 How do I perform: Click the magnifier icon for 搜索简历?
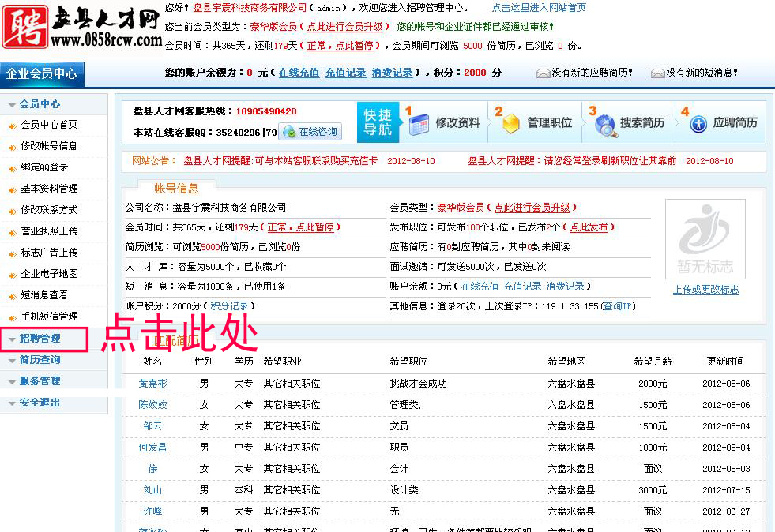click(606, 125)
